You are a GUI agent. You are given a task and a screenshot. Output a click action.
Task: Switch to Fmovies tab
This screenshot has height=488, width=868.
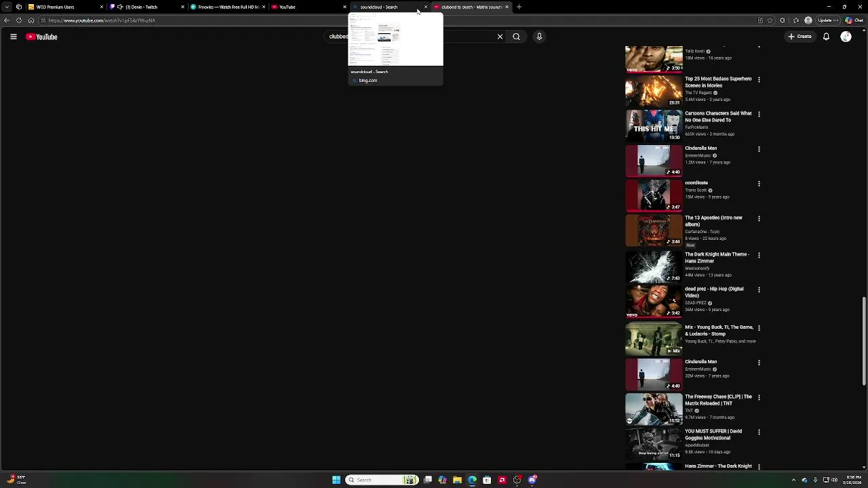(227, 7)
